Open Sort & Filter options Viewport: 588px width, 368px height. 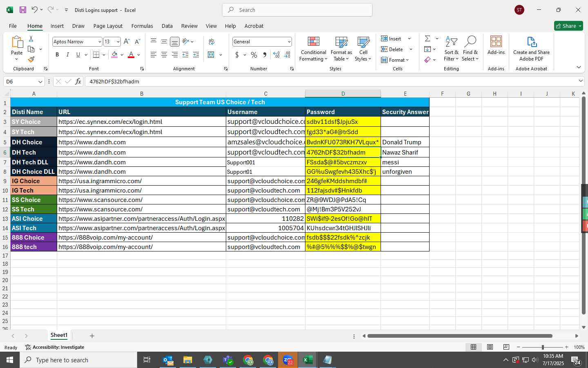pyautogui.click(x=451, y=49)
